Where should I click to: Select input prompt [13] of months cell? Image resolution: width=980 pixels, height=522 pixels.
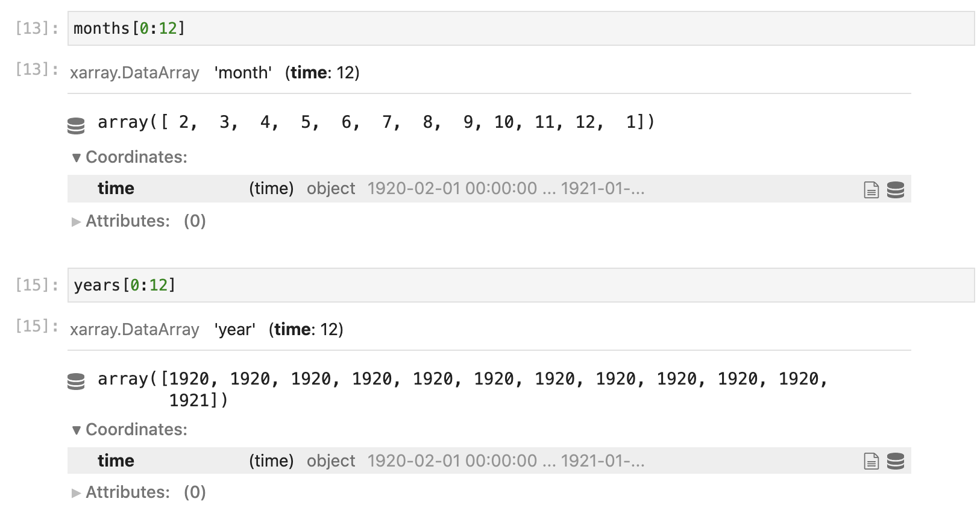[37, 28]
